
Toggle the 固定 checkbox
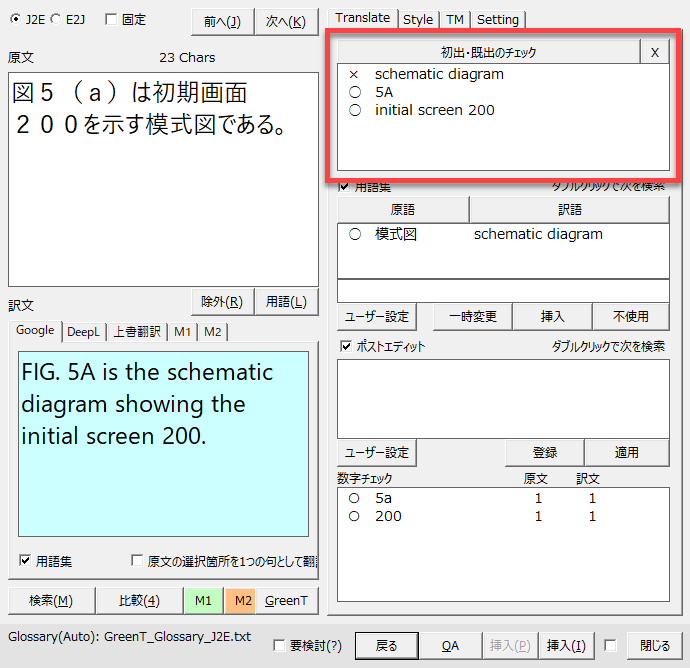pos(111,19)
